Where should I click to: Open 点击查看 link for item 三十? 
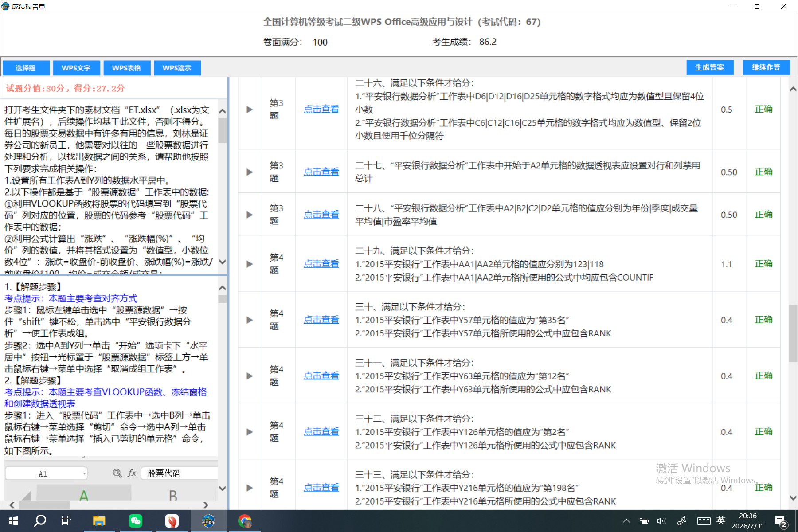coord(321,320)
